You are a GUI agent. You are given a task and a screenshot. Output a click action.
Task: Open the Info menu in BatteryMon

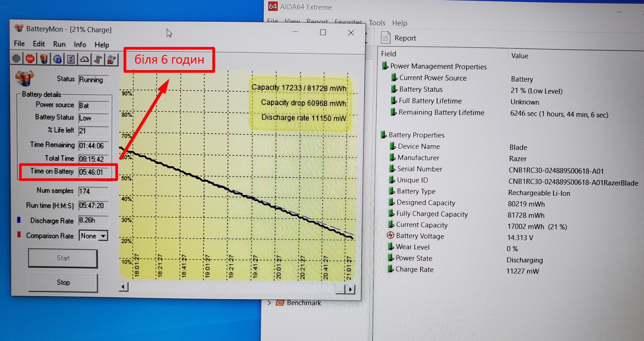coord(80,44)
